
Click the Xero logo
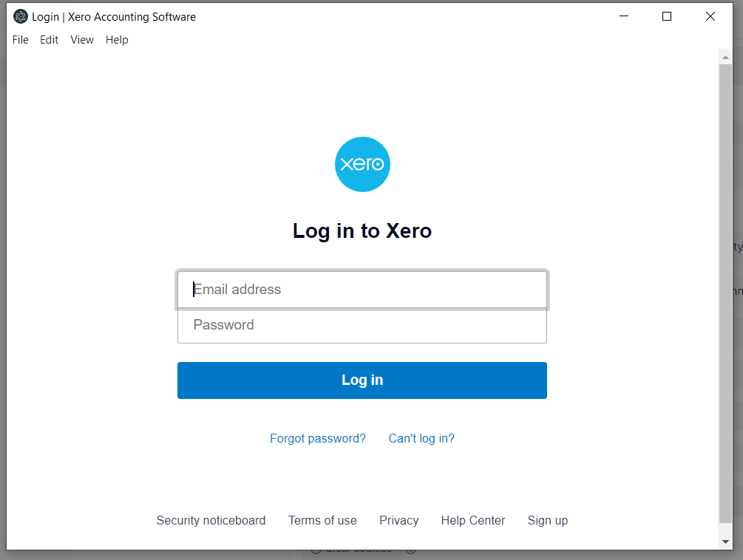coord(362,164)
